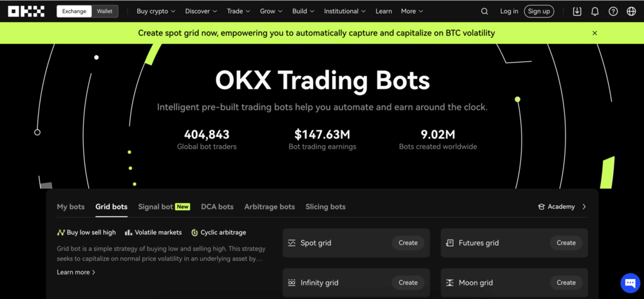The height and width of the screenshot is (299, 644).
Task: Expand the Buy crypto dropdown
Action: click(156, 12)
